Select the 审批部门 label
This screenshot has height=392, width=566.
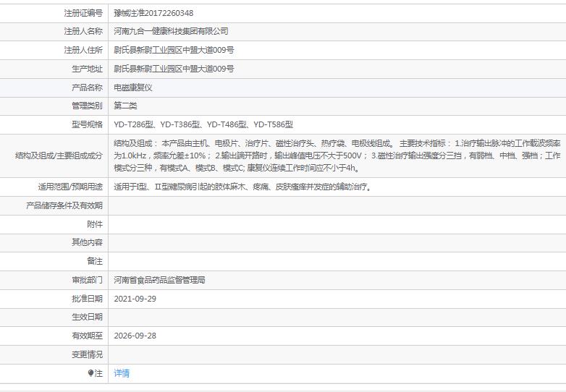pos(88,280)
